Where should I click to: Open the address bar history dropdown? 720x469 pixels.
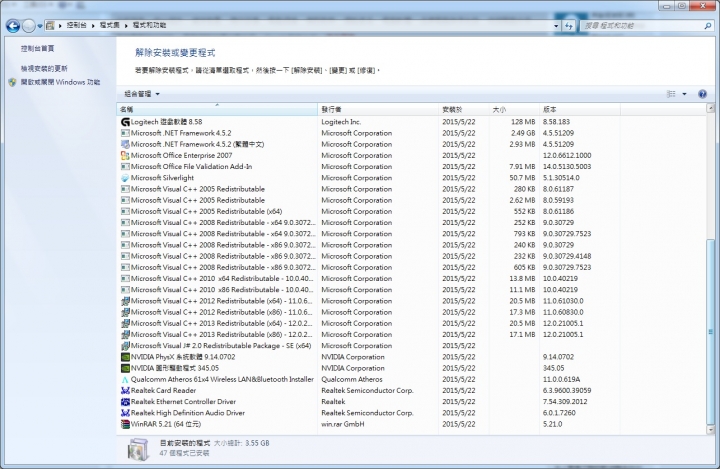click(556, 26)
